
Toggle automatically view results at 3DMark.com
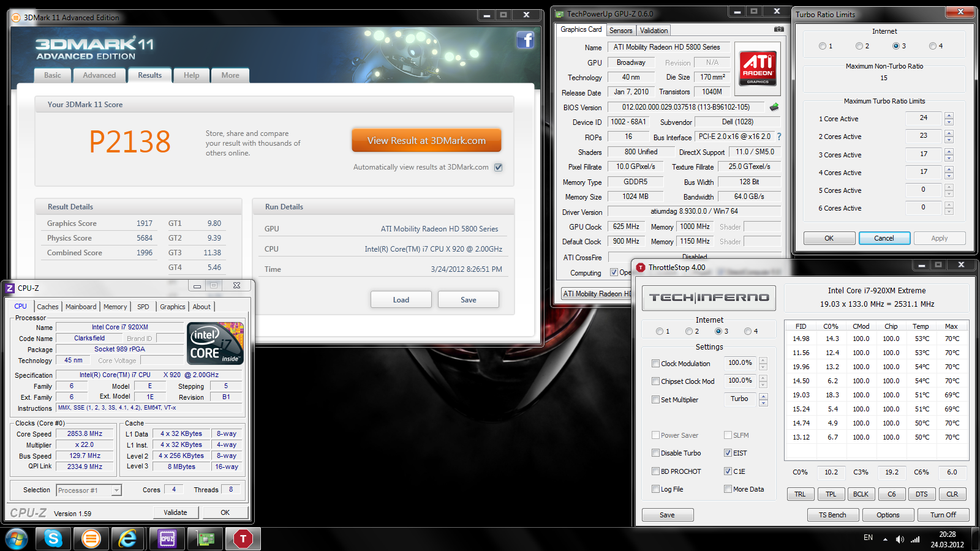coord(499,167)
